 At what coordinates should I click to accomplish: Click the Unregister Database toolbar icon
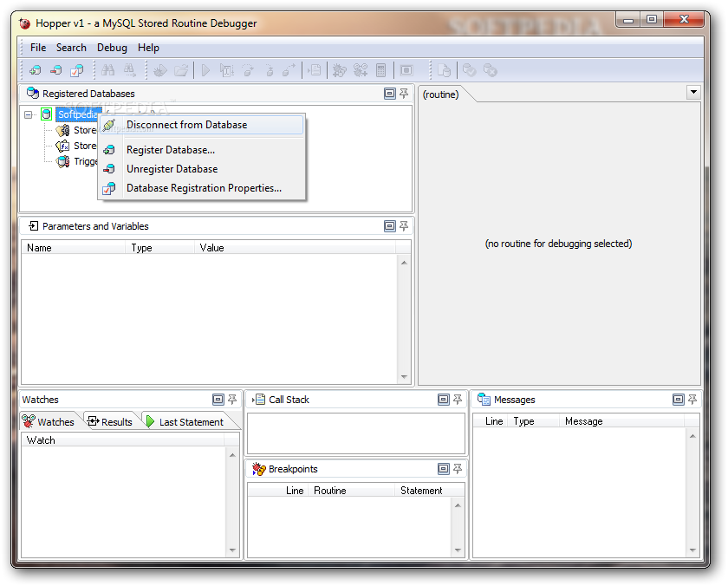coord(56,70)
